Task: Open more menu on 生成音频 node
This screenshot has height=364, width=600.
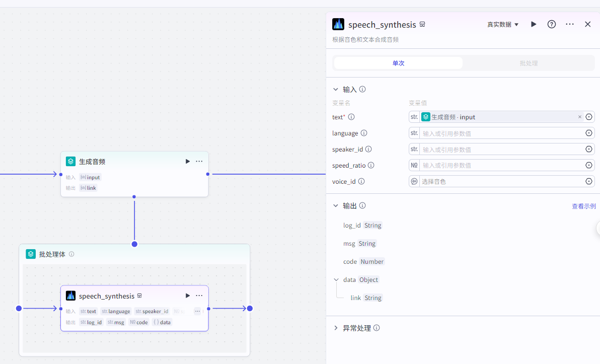Action: pyautogui.click(x=199, y=162)
